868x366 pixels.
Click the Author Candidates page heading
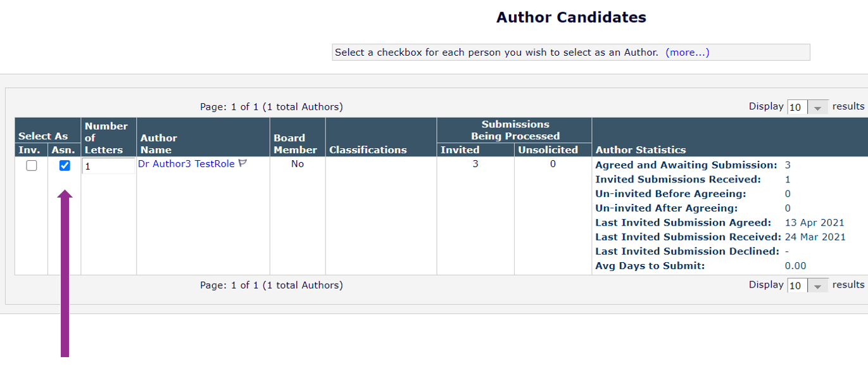pyautogui.click(x=571, y=18)
